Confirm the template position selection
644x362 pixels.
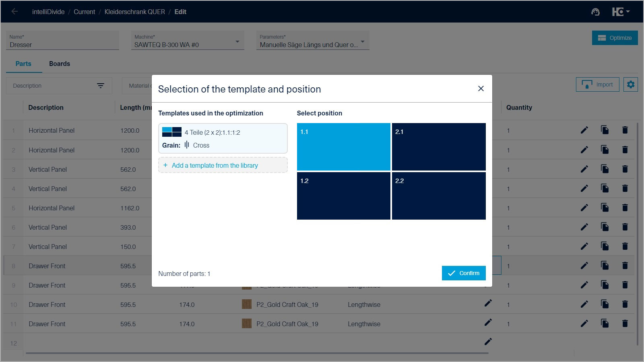pyautogui.click(x=463, y=273)
